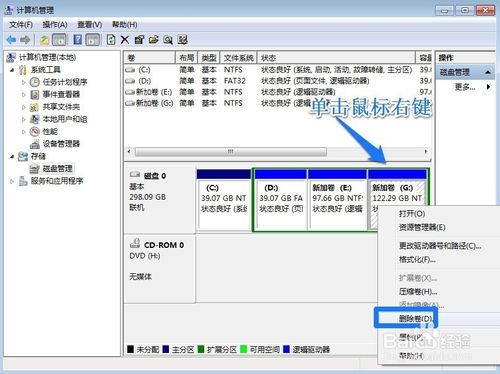Expand the 事件查看器 node arrow
This screenshot has width=500, height=374.
[23, 95]
